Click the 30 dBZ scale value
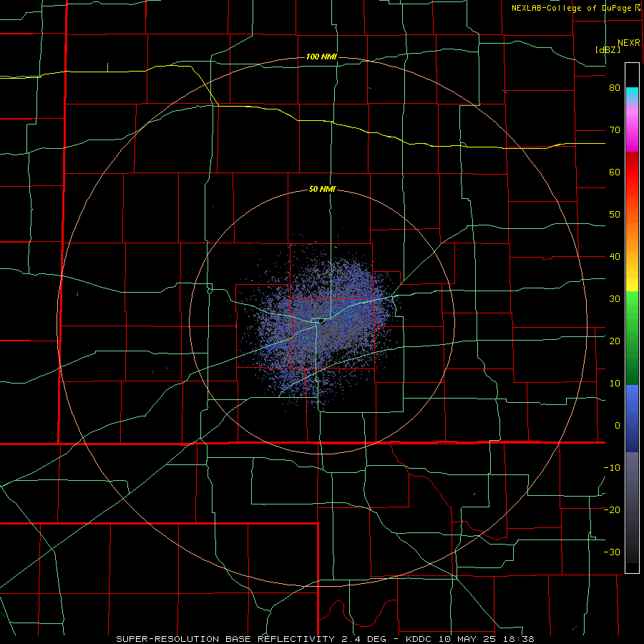The image size is (644, 644). [615, 298]
